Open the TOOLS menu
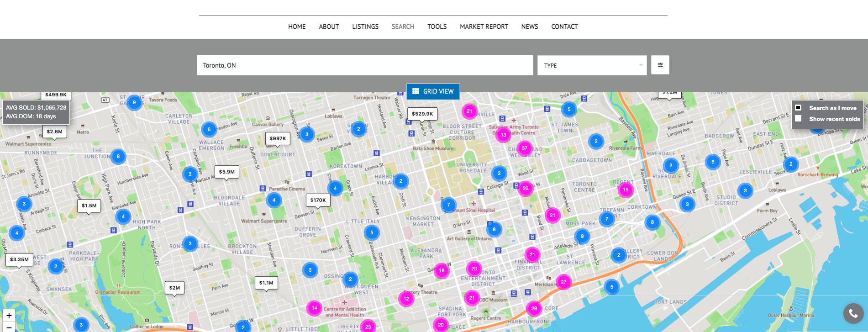This screenshot has width=868, height=332. pyautogui.click(x=437, y=26)
